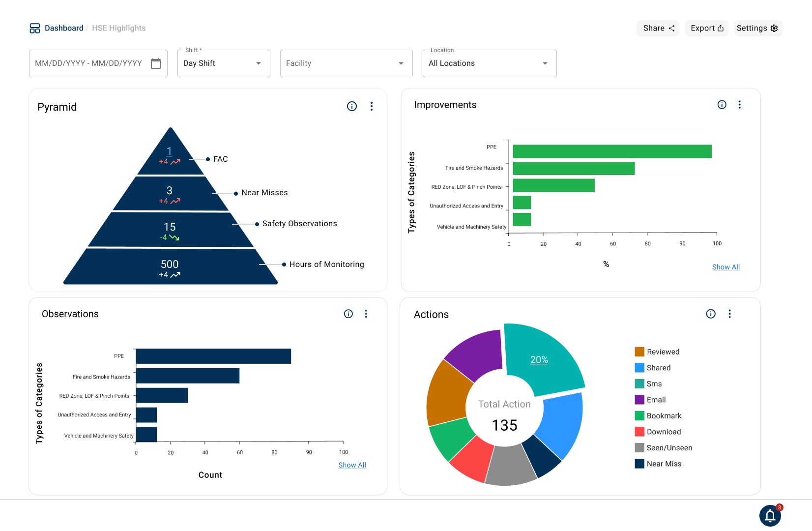This screenshot has width=812, height=531.
Task: Click Show All in Observations card
Action: (352, 465)
